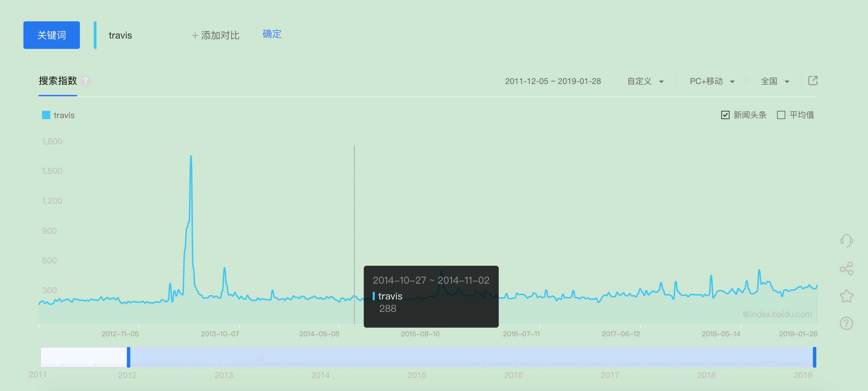
Task: Click the travis legend label text
Action: (x=64, y=115)
